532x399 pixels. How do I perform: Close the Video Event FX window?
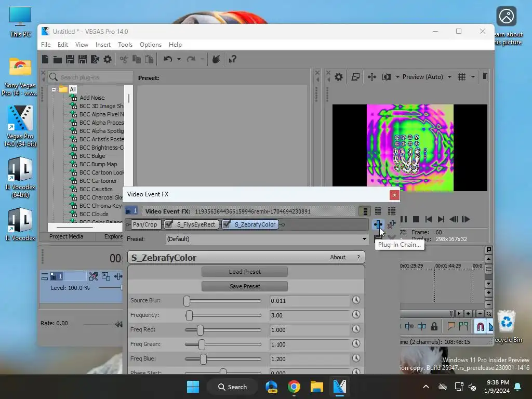(394, 195)
